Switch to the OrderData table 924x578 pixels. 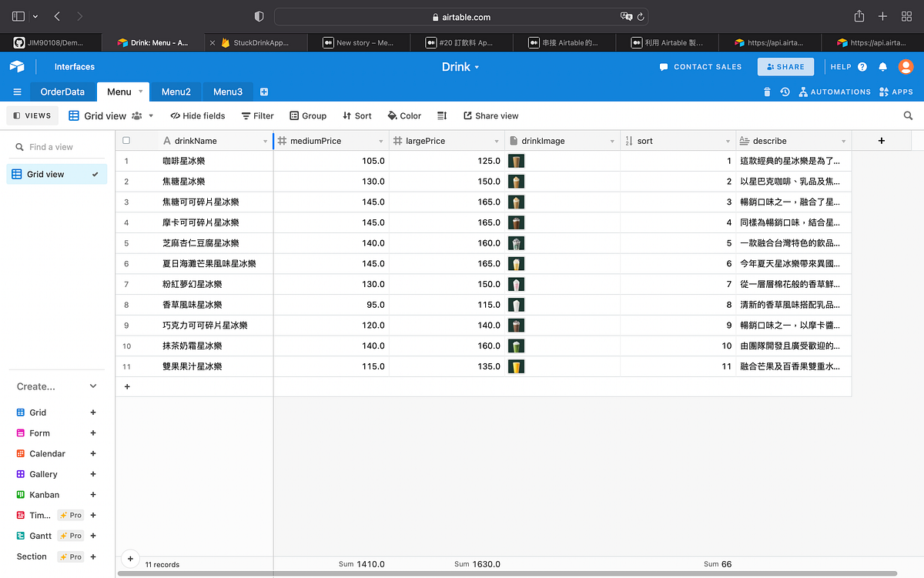click(62, 91)
